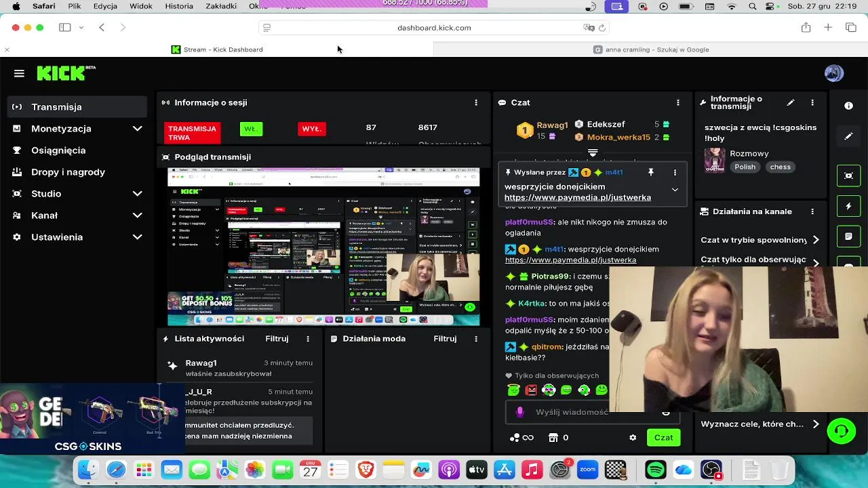Select the red angry face emote
The width and height of the screenshot is (868, 488).
point(531,390)
